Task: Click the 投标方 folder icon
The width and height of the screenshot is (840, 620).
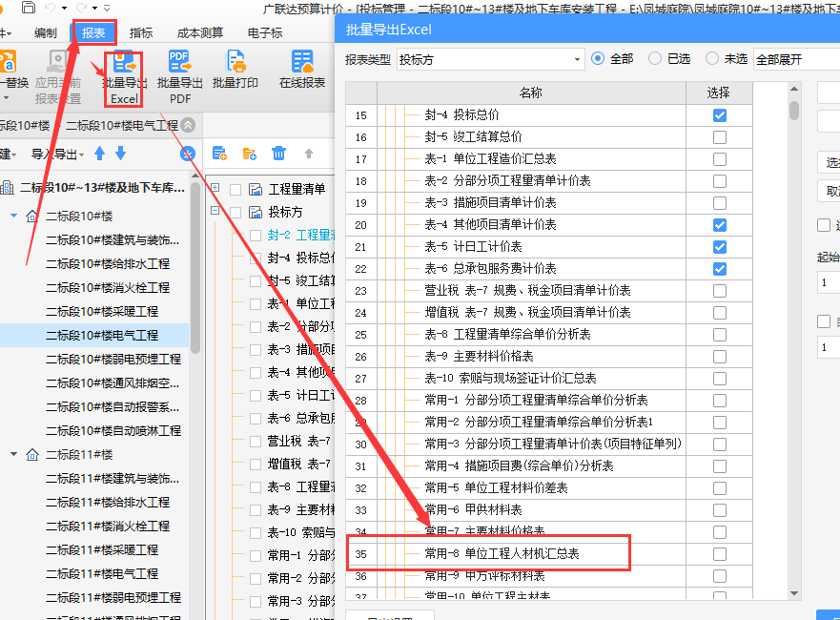Action: (x=256, y=212)
